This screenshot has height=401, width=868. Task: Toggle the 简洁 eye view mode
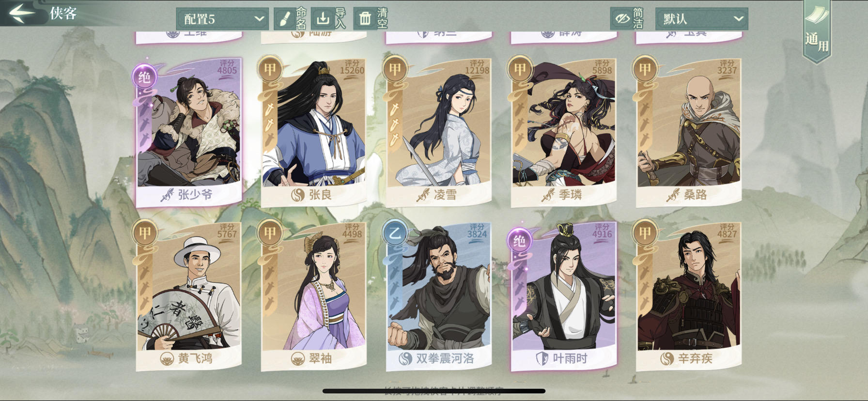coord(622,19)
